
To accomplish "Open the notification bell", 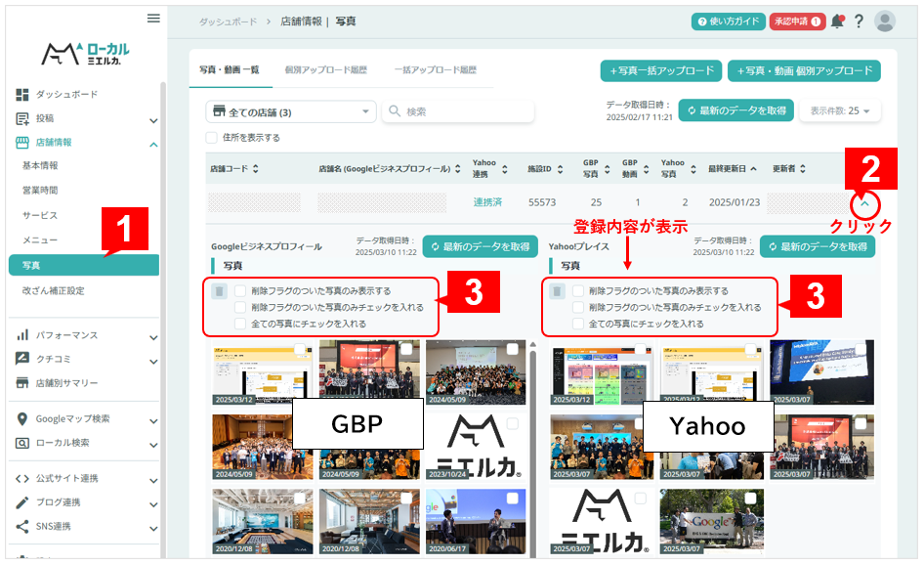I will (x=837, y=22).
